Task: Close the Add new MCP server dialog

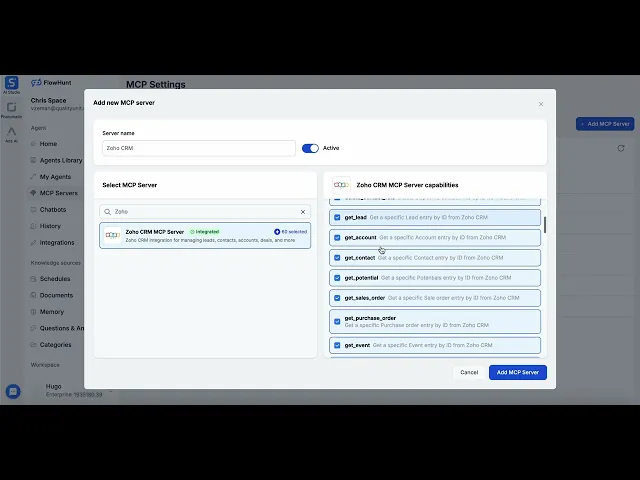Action: pos(541,104)
